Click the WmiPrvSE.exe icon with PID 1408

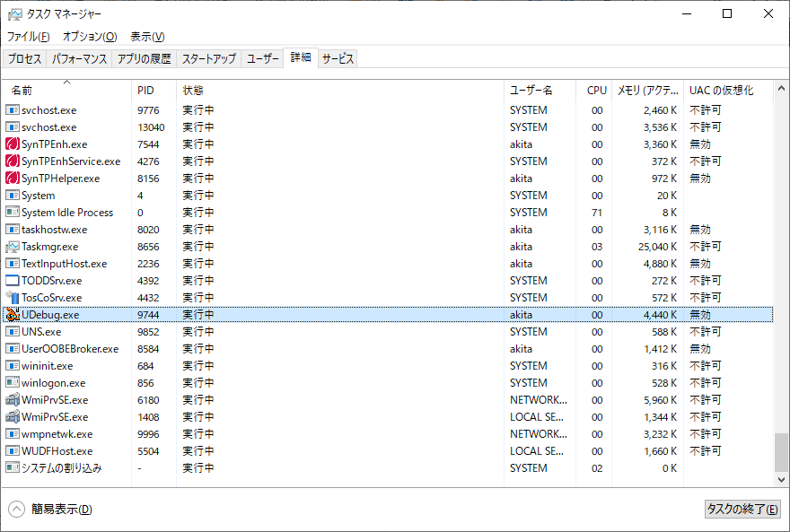tap(12, 417)
